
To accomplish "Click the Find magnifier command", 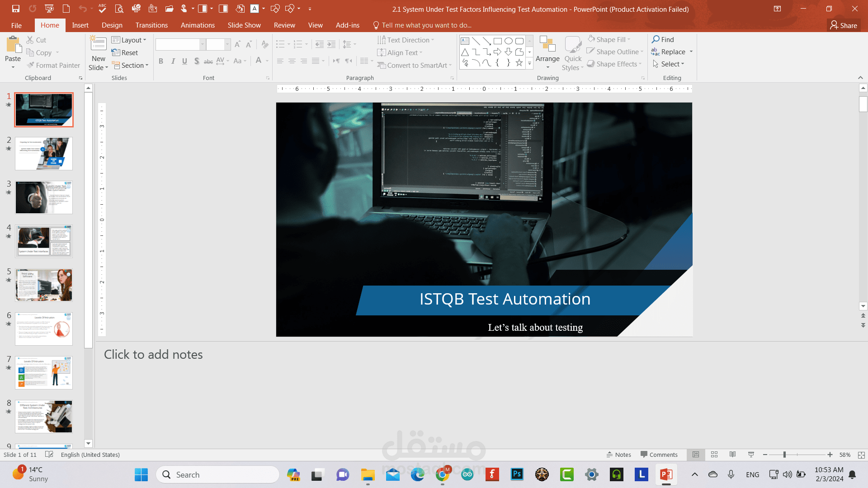I will [x=663, y=39].
